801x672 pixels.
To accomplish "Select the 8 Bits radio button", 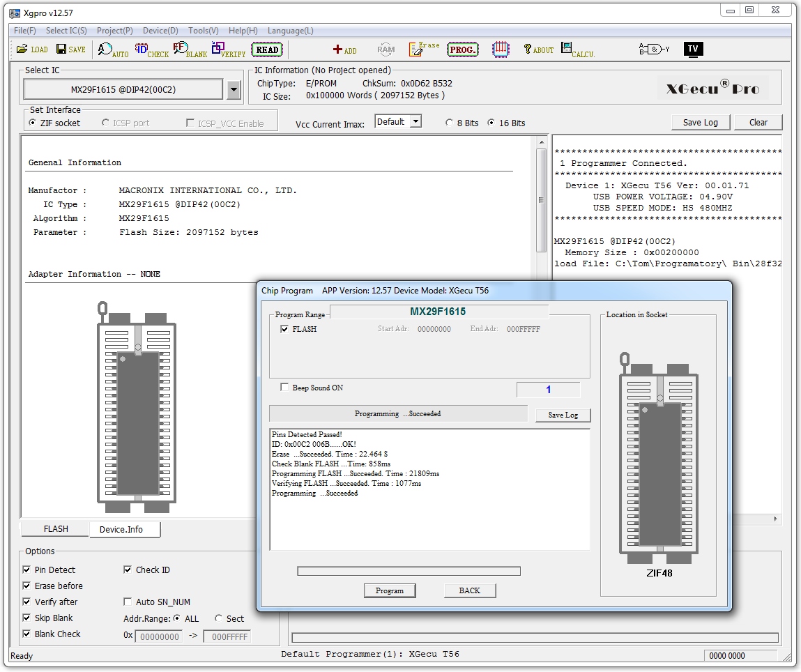I will point(450,123).
